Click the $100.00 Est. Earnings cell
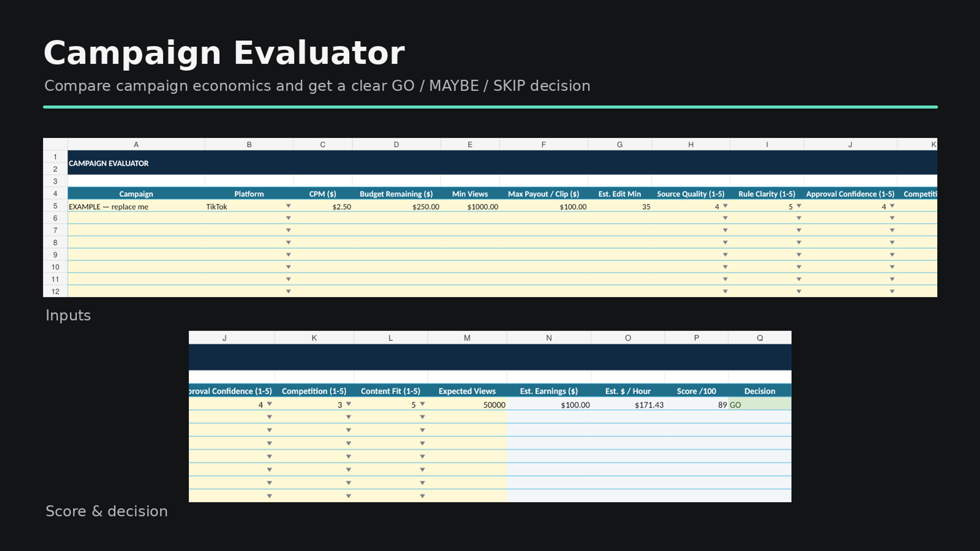This screenshot has height=551, width=980. 549,404
